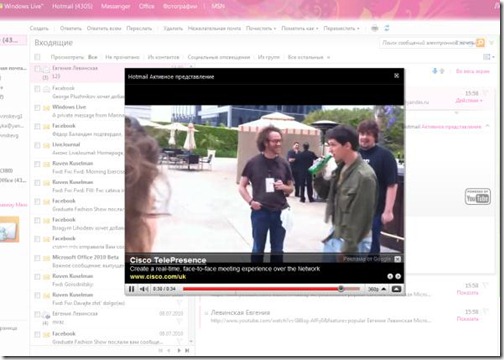This screenshot has width=504, height=360.
Task: Click the envelope icon on the LiveJournal row
Action: pyautogui.click(x=46, y=146)
